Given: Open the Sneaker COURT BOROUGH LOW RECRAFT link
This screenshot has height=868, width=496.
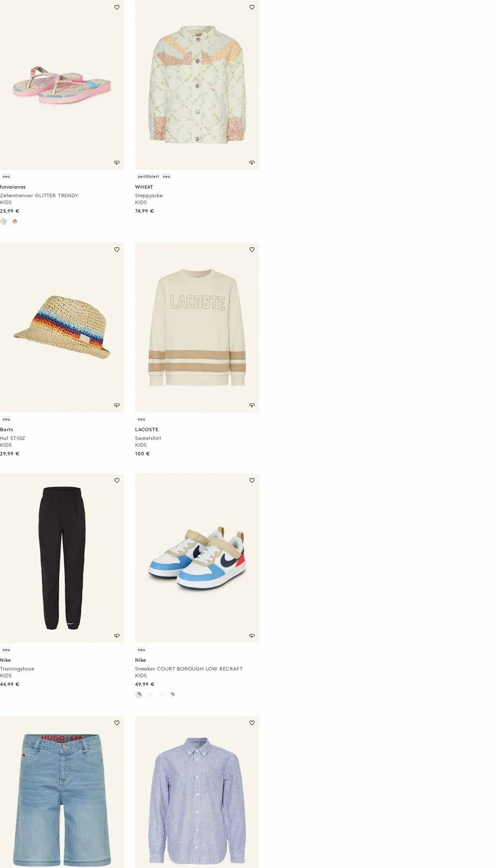Looking at the screenshot, I should 189,669.
